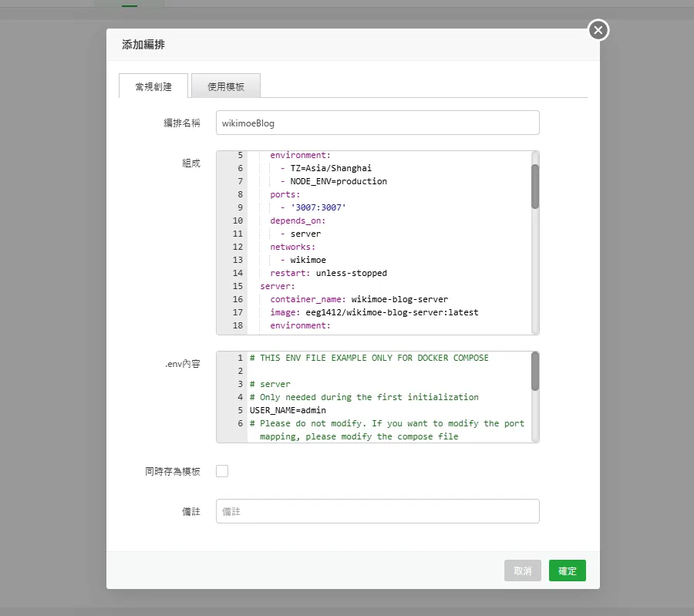Click the TZ=Asia/Shanghai environment line
The height and width of the screenshot is (616, 694).
click(x=324, y=168)
